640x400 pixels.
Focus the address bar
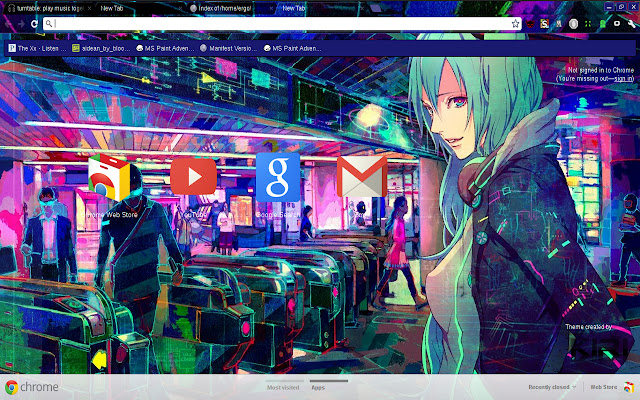(x=282, y=24)
